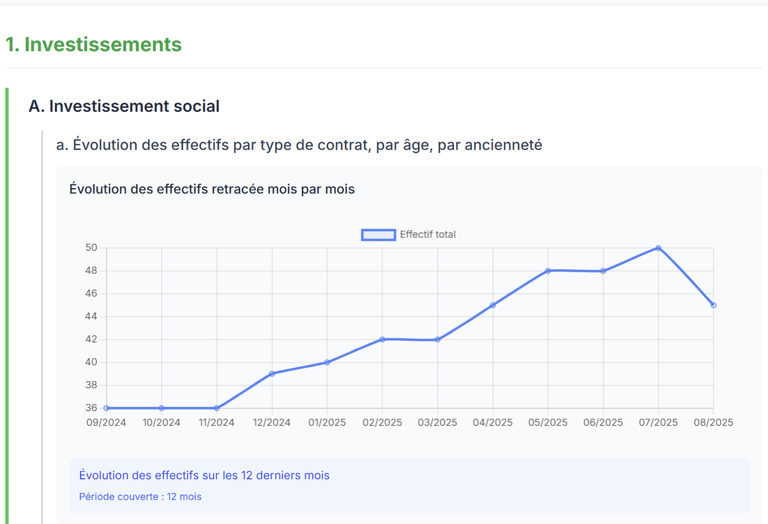Select the 01/2025 data point
Screen dimensions: 768x524
327,362
